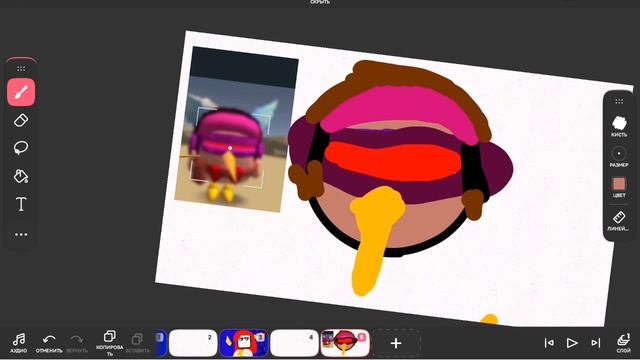Screen dimensions: 640x360
Task: Select the Lasso selection tool
Action: coord(21,148)
